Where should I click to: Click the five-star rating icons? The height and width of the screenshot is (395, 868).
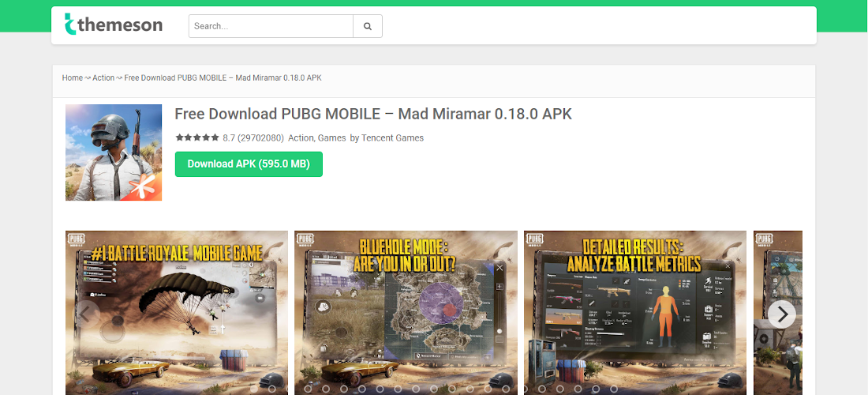197,138
